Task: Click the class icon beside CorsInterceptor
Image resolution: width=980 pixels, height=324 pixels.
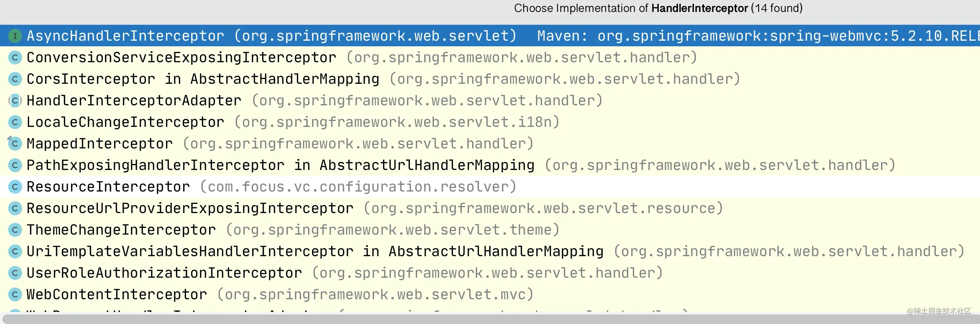Action: pos(15,79)
